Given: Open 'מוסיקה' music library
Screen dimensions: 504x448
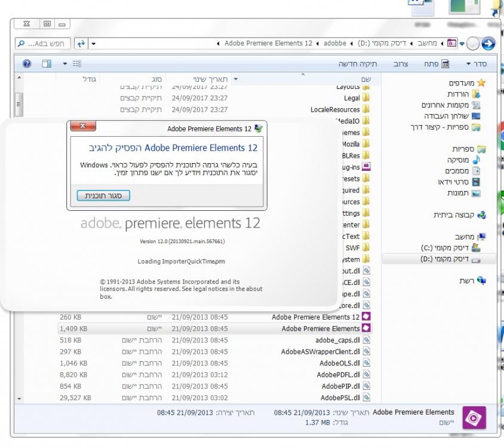Looking at the screenshot, I should pos(457,160).
